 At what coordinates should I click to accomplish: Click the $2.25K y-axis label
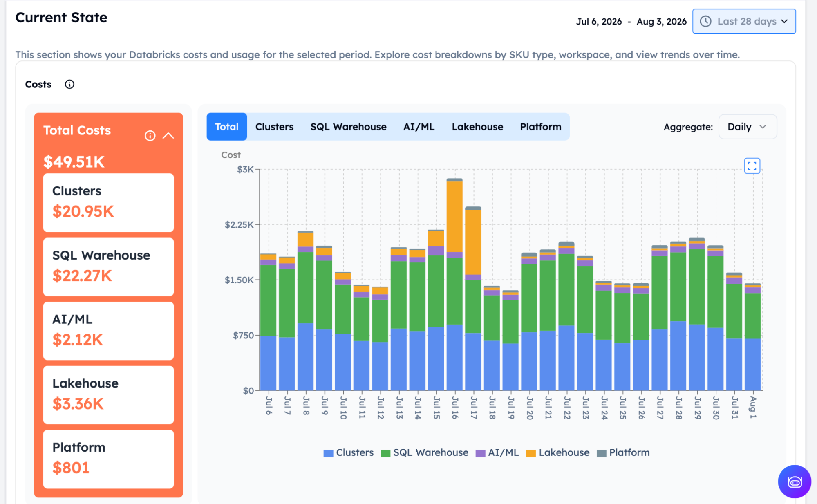(239, 224)
